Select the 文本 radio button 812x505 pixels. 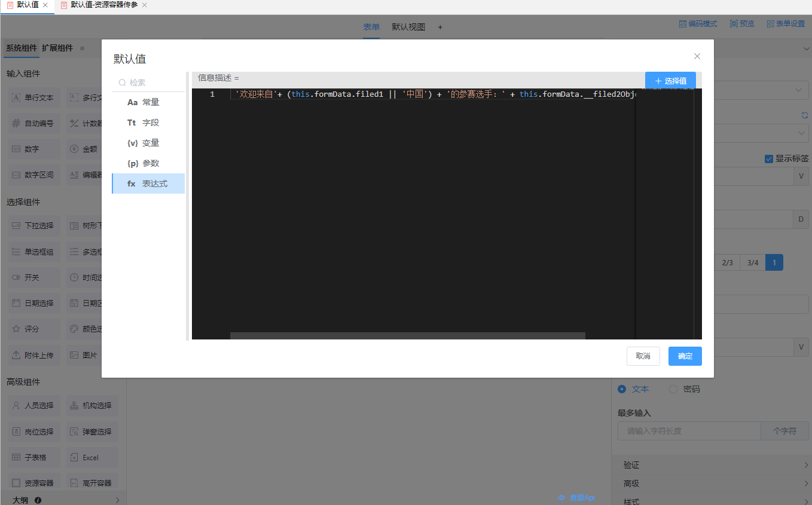coord(622,389)
